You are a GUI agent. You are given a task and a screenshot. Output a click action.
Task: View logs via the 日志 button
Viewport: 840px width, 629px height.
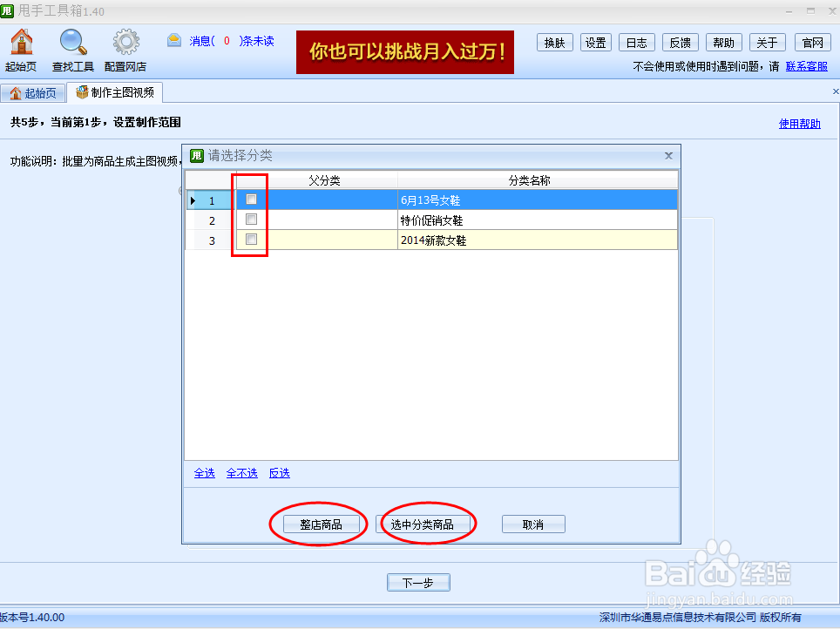[637, 42]
